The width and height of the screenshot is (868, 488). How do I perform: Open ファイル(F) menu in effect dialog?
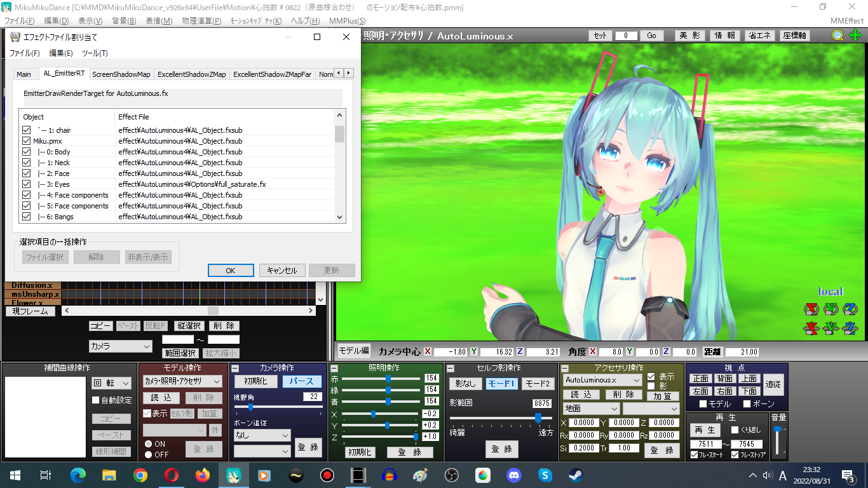pyautogui.click(x=24, y=53)
